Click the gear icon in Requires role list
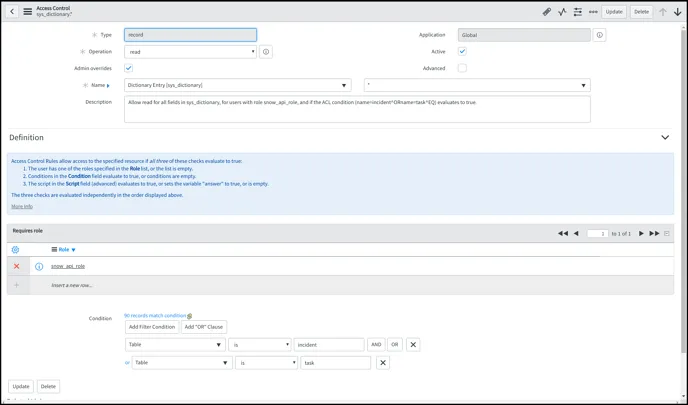 point(15,250)
